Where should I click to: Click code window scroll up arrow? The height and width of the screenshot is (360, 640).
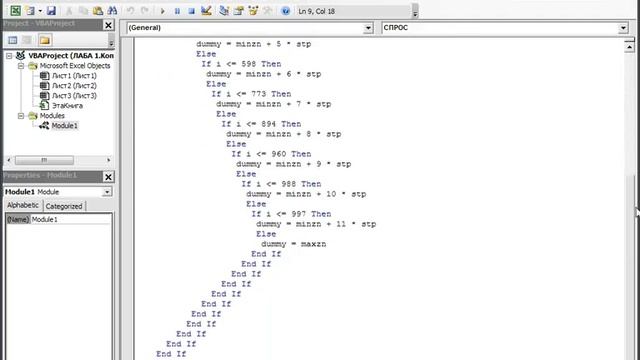pos(629,47)
